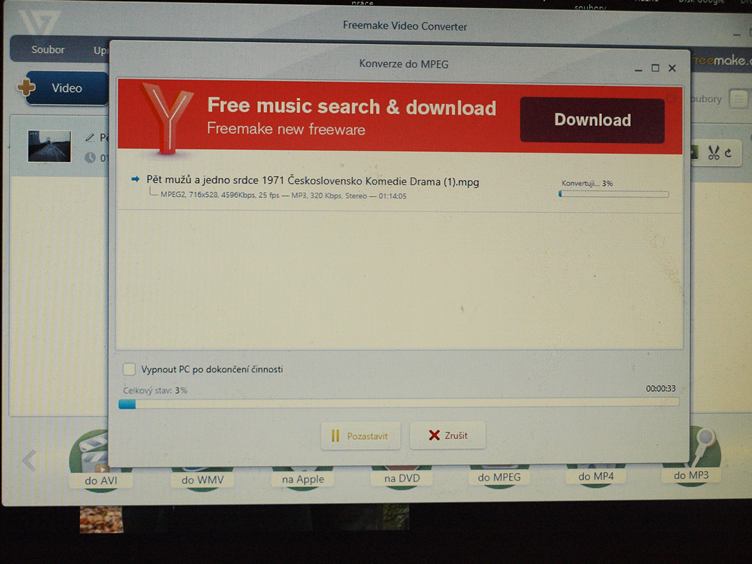This screenshot has height=564, width=752.
Task: Select the do WMV format icon
Action: coord(201,472)
